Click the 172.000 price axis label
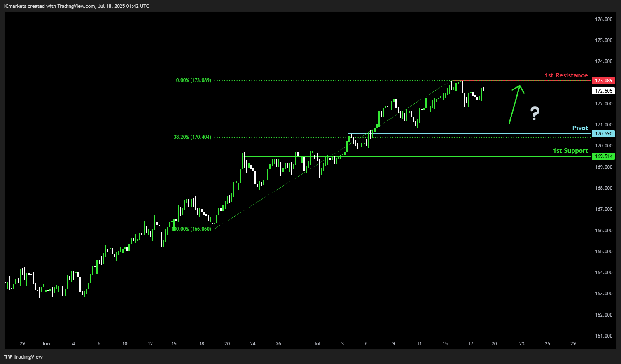 pos(604,104)
